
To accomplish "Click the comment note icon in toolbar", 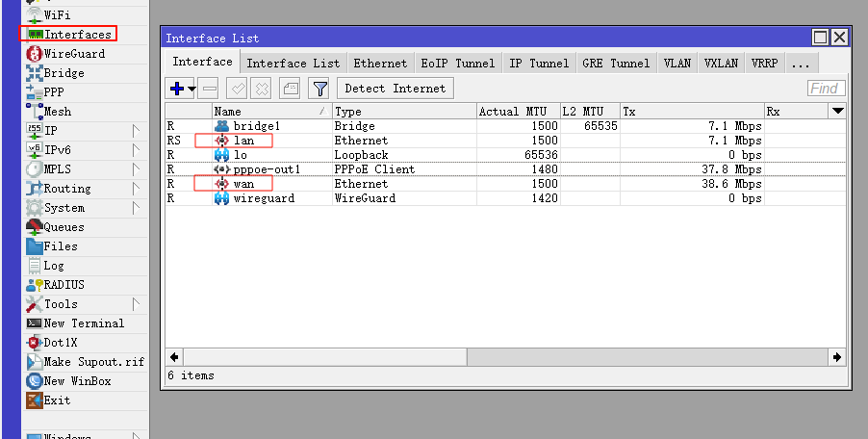I will (x=290, y=89).
